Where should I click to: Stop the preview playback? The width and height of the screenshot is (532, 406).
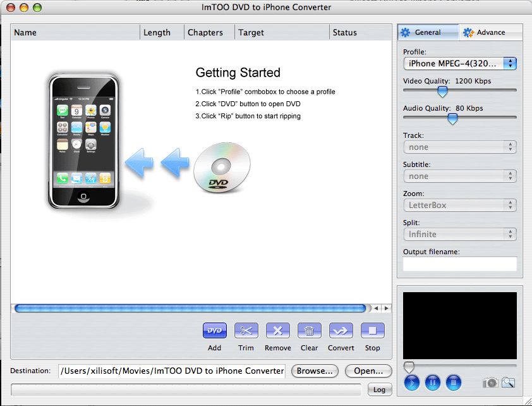coord(453,383)
